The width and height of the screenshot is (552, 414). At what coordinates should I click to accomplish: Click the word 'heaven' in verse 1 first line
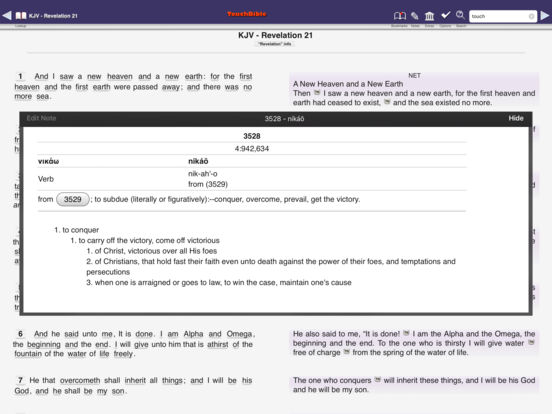(120, 76)
